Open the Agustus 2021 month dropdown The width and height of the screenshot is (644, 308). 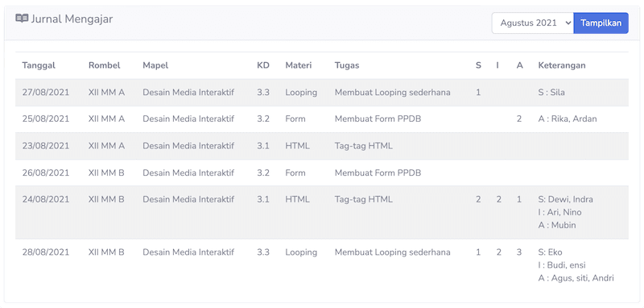533,23
